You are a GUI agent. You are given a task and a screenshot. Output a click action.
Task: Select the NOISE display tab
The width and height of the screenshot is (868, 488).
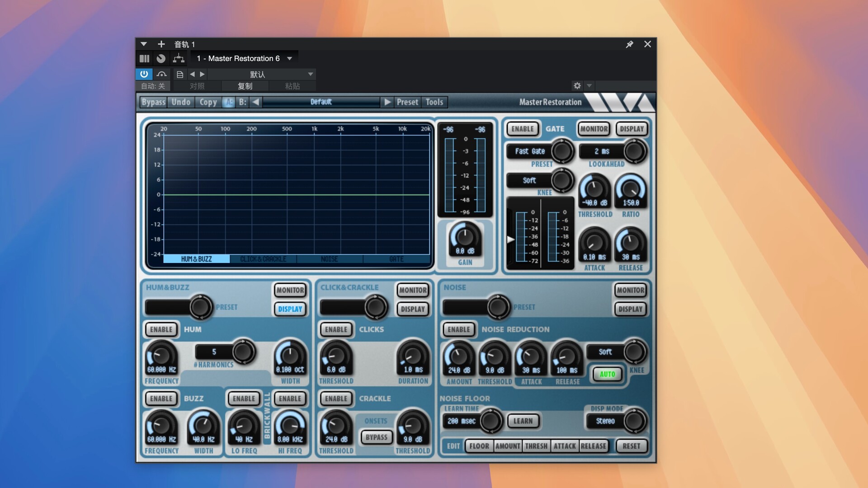coord(330,259)
